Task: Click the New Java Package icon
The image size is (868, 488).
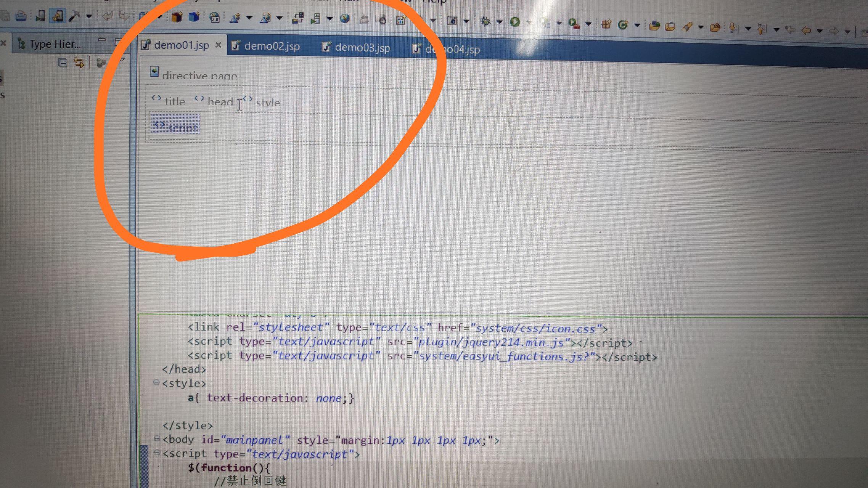Action: coord(606,24)
